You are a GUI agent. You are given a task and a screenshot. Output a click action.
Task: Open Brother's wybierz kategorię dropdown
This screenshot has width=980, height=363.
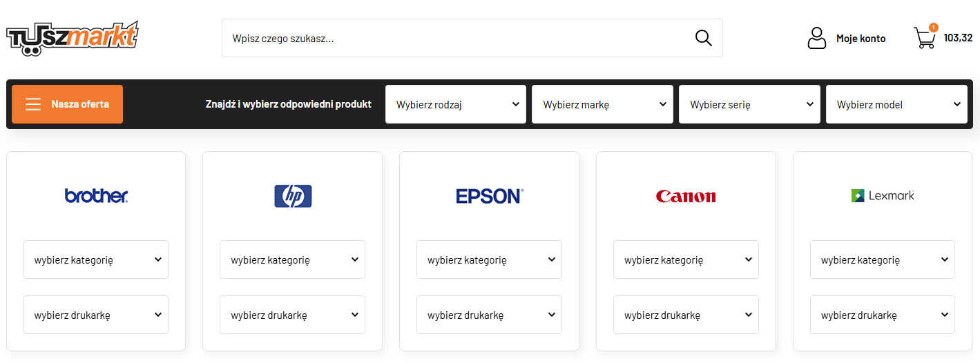tap(96, 259)
